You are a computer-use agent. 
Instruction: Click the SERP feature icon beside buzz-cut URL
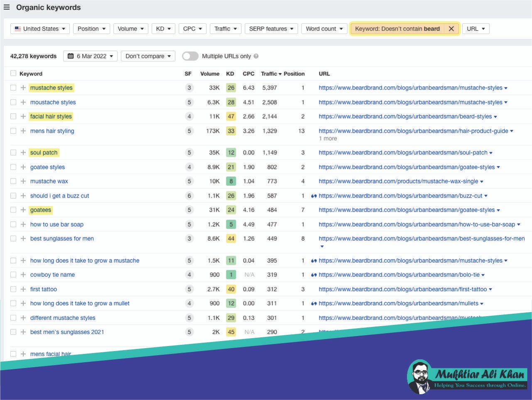[314, 195]
